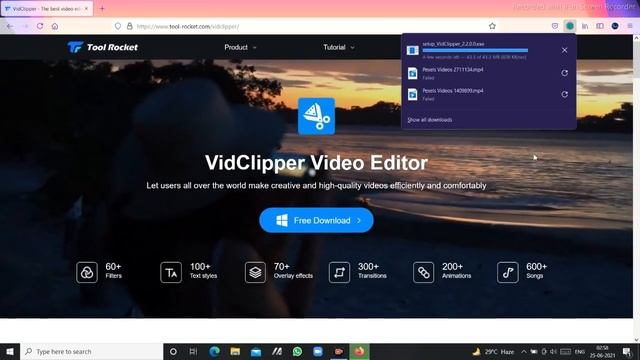The width and height of the screenshot is (640, 360).
Task: Open Cortana from the taskbar
Action: tap(173, 351)
